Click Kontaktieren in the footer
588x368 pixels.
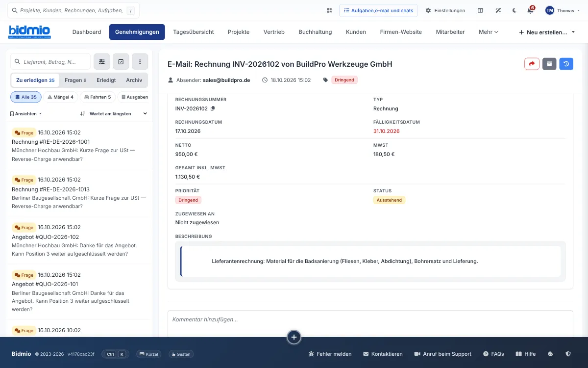point(383,354)
